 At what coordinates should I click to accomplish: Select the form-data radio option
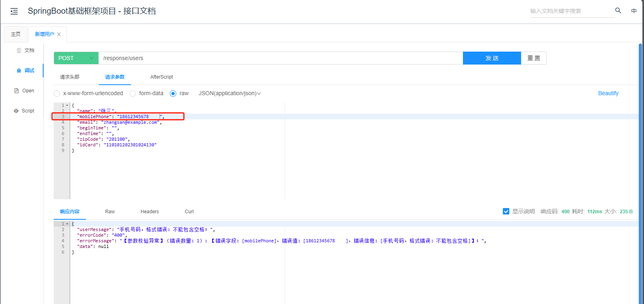pyautogui.click(x=133, y=94)
